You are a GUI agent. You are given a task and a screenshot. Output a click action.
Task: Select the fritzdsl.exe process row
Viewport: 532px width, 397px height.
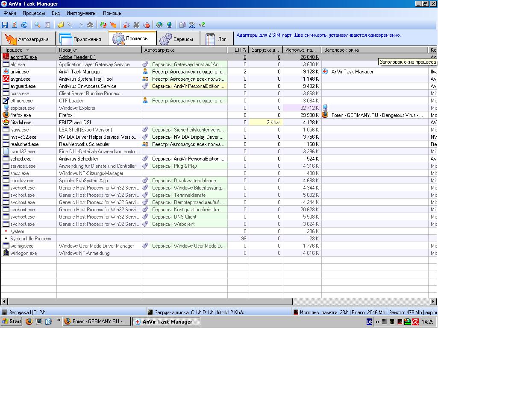coord(219,122)
